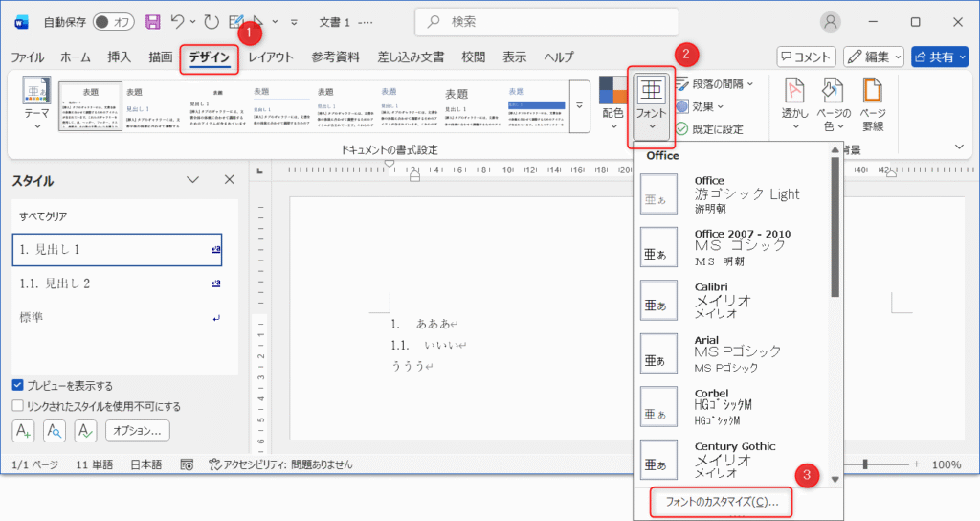
Task: Expand the 段落の間隔 dropdown
Action: point(723,84)
